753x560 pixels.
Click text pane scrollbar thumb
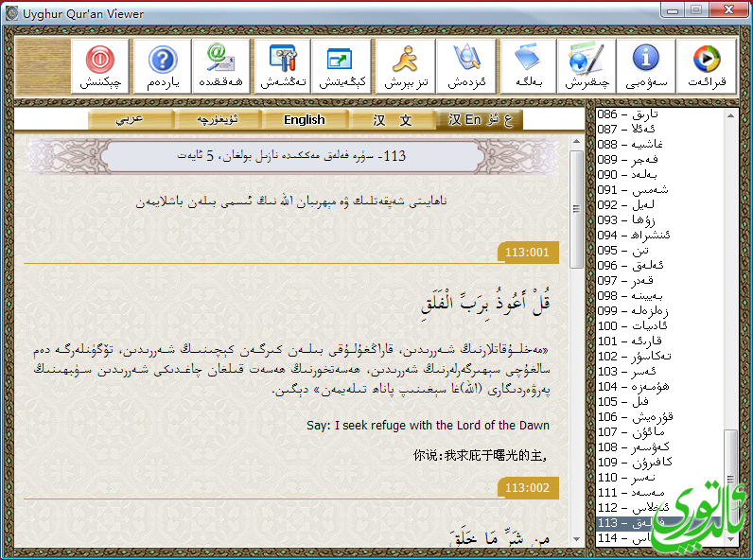[x=576, y=209]
